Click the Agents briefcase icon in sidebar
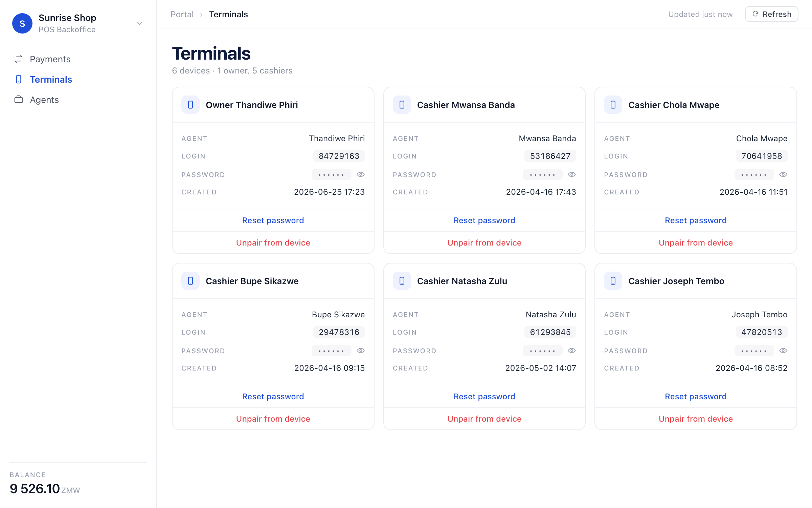 [19, 100]
